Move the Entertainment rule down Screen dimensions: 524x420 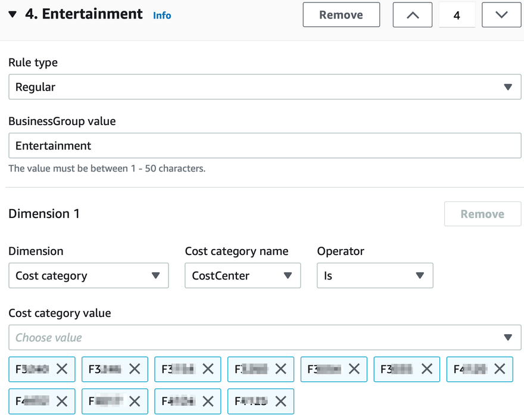click(501, 15)
